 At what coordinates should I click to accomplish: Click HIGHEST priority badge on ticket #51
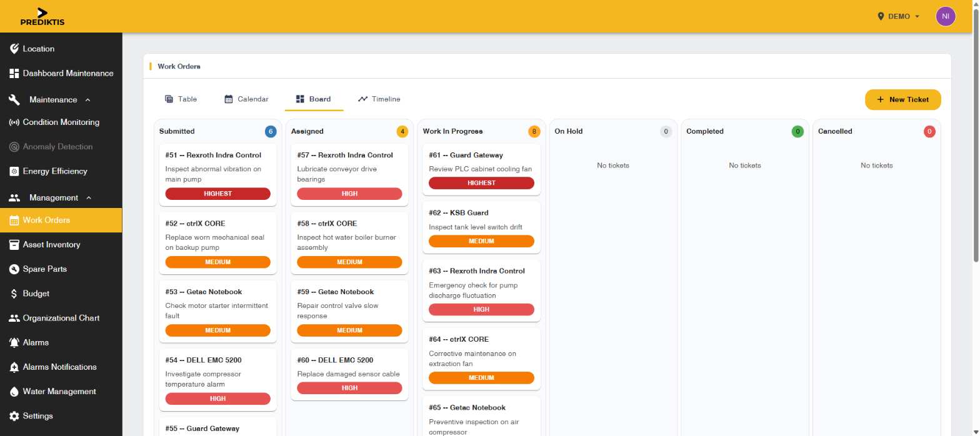tap(217, 194)
